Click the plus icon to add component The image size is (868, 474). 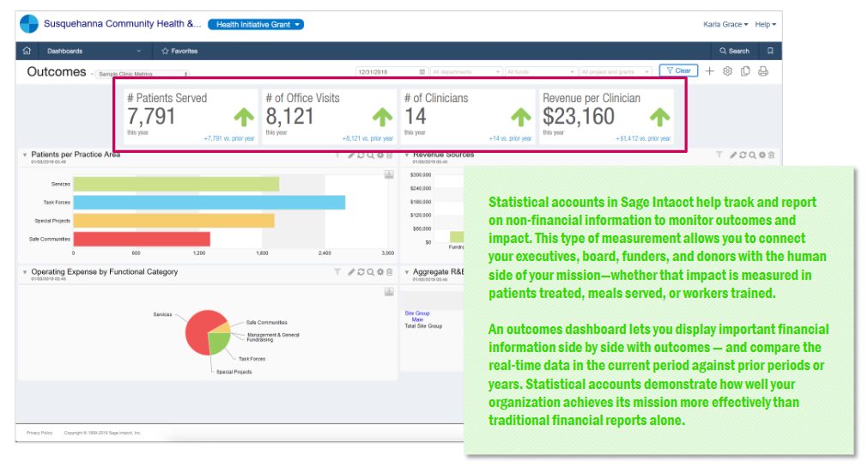710,71
